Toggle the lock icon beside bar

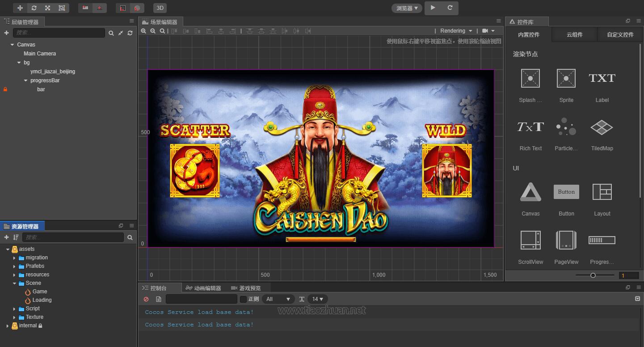[5, 89]
